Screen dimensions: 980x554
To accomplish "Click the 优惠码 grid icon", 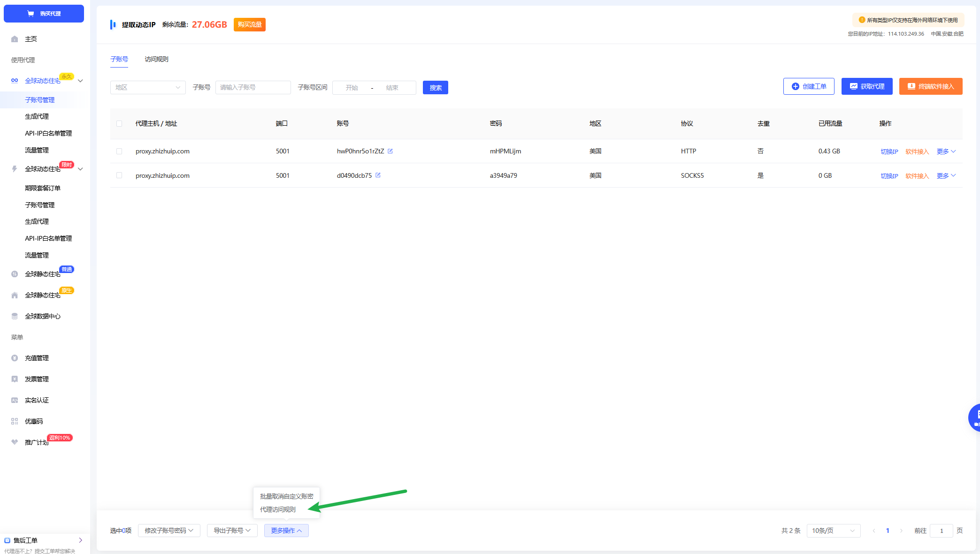I will tap(15, 421).
